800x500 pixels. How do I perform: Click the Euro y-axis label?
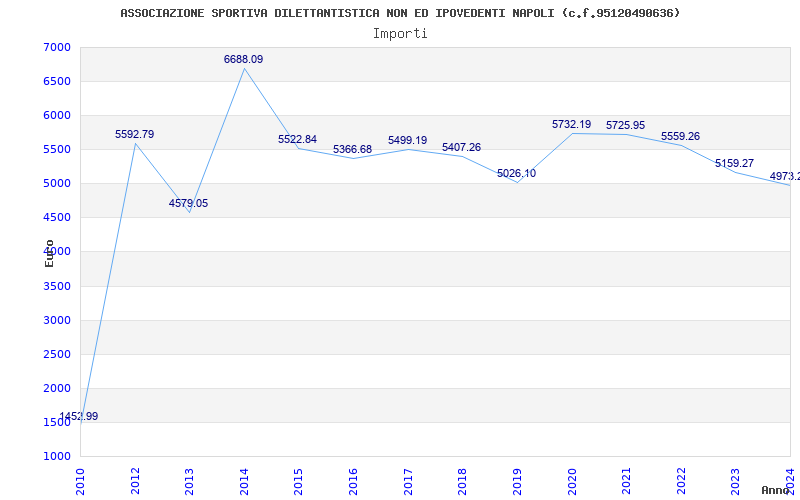[49, 254]
